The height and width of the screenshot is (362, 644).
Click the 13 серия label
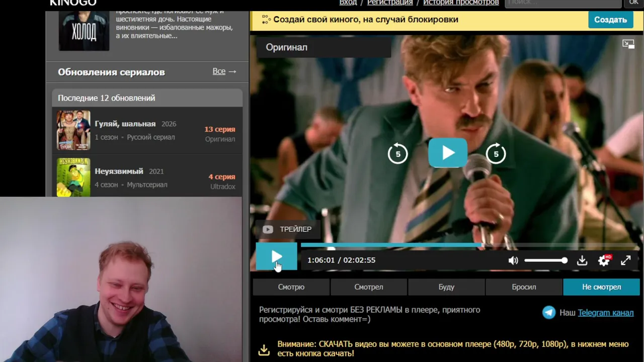[x=220, y=129]
